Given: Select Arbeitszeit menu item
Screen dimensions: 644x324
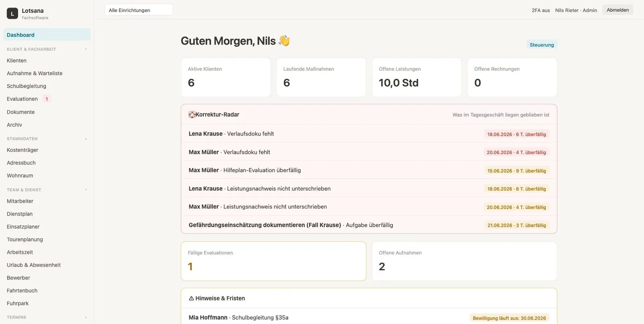Looking at the screenshot, I should coord(47,252).
